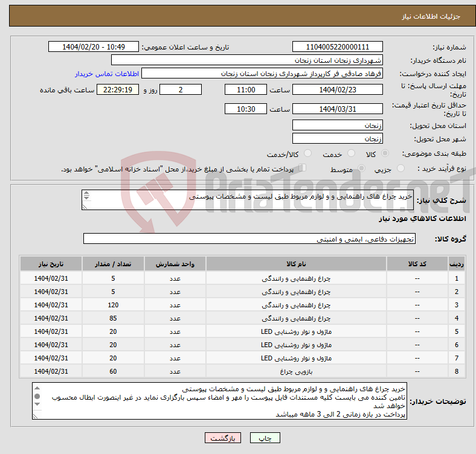The image size is (476, 454).
Task: Click buyer notes scroll down arrow
Action: point(37,404)
